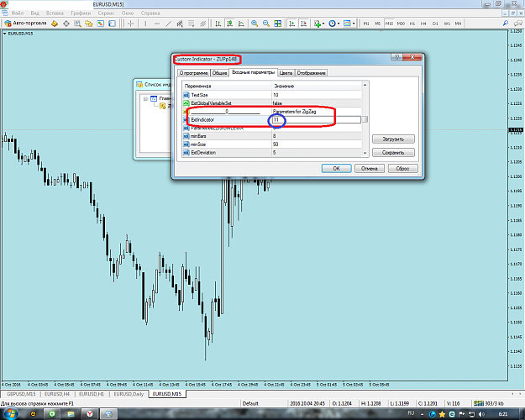Screen dimensions: 525x420
Task: Edit the ExtIndicator value field
Action: tap(317, 119)
